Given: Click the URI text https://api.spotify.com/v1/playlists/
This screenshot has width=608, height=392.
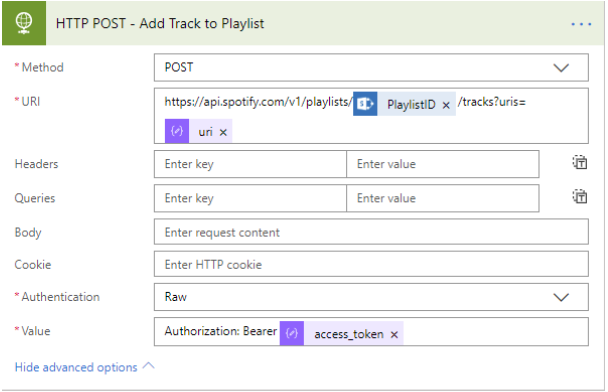Looking at the screenshot, I should pos(258,102).
